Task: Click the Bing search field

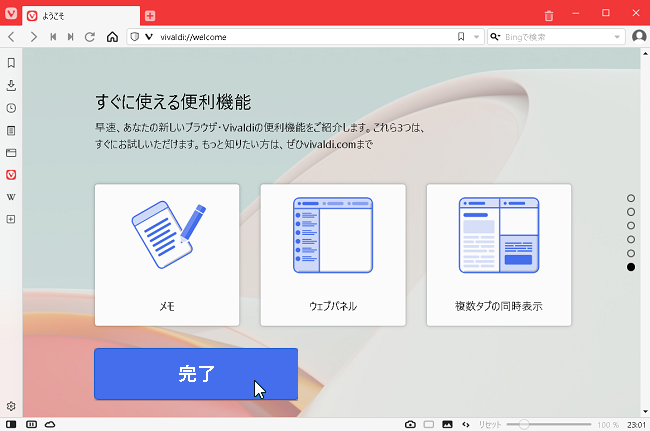Action: 558,37
